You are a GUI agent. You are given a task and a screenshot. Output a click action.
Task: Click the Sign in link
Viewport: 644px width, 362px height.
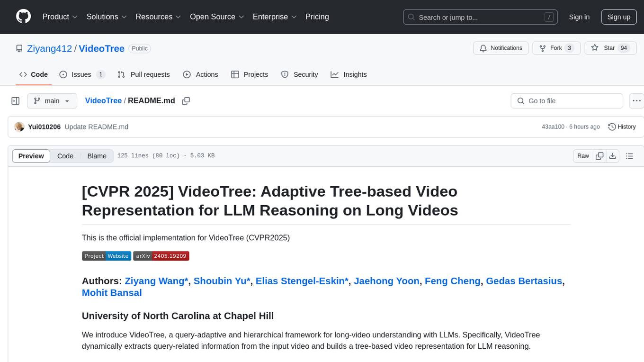click(579, 17)
